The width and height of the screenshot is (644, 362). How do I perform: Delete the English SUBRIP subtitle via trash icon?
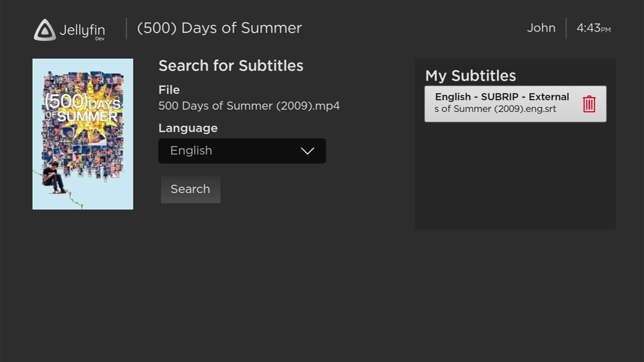point(589,104)
